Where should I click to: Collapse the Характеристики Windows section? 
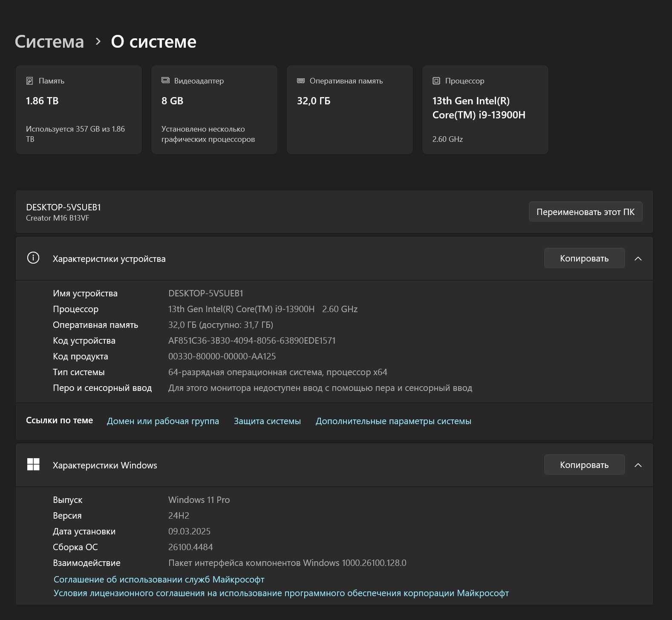[x=638, y=465]
